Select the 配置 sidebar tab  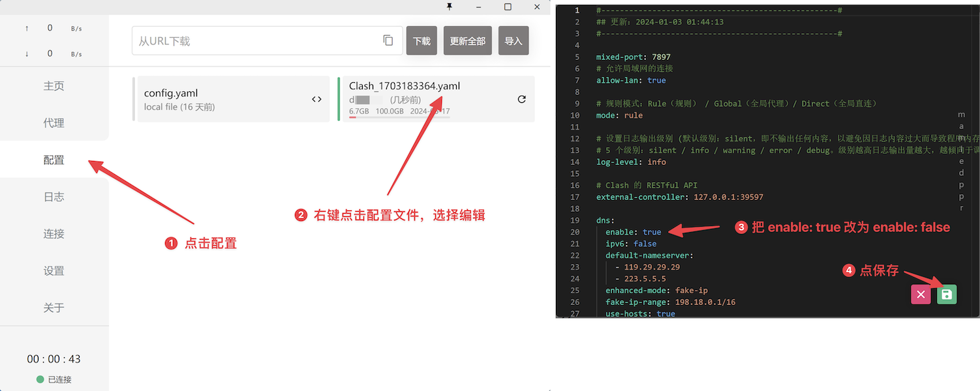coord(54,160)
